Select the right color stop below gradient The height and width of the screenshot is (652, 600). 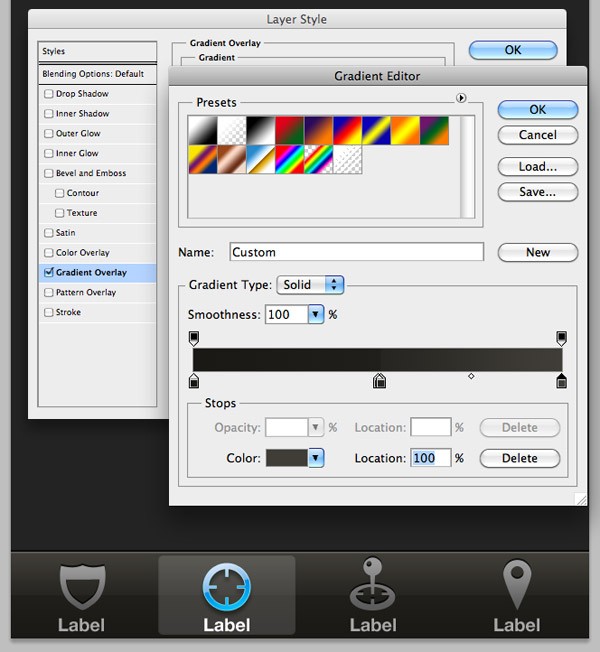pyautogui.click(x=561, y=380)
